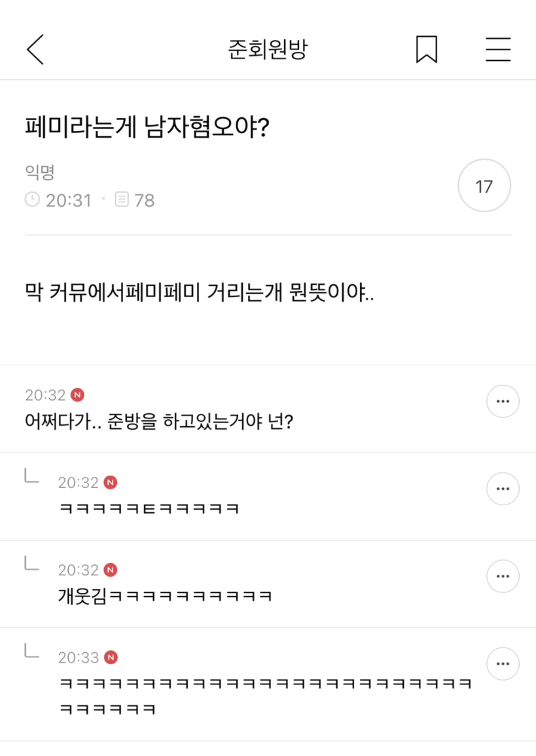Viewport: 536px width, 756px height.
Task: Tap the back arrow icon
Action: (x=35, y=50)
